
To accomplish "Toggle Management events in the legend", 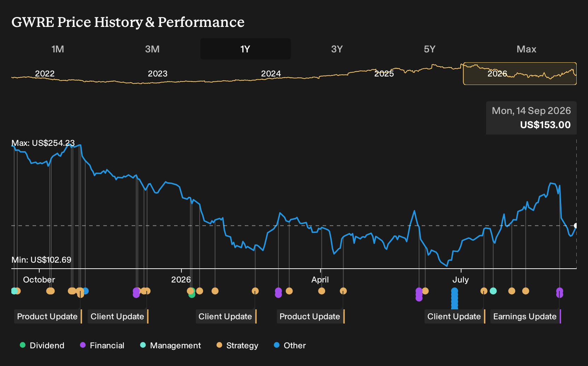I will (171, 345).
